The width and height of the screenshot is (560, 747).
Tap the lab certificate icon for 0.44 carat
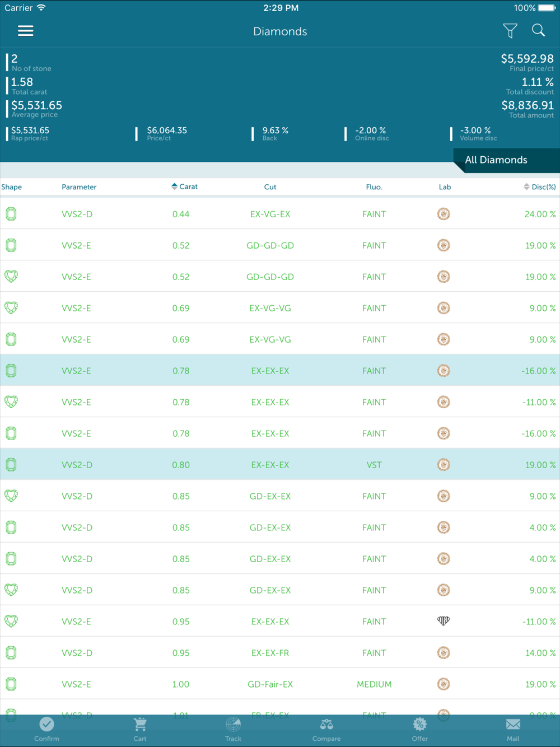point(444,214)
